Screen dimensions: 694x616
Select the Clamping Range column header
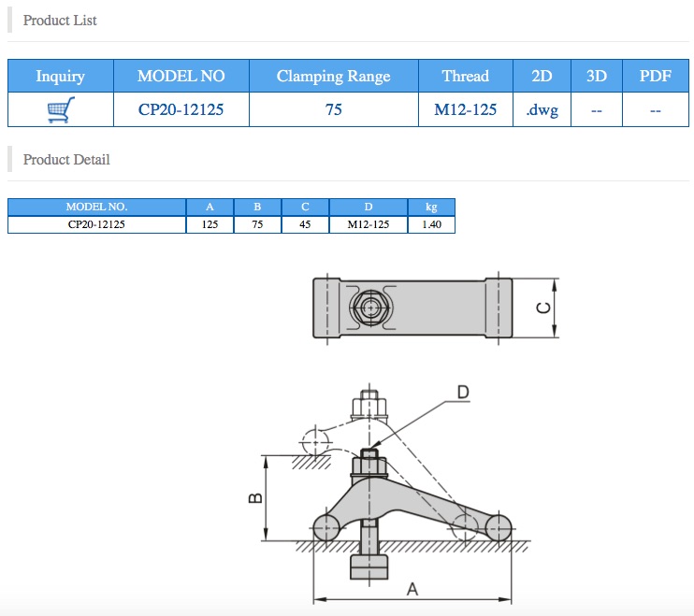tap(333, 77)
